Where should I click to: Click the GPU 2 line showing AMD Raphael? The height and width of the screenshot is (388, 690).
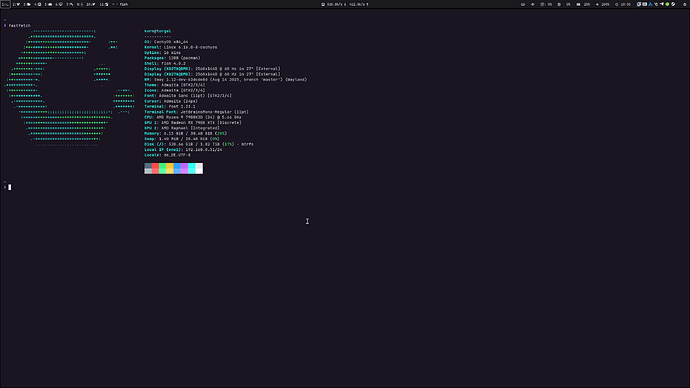coord(182,128)
